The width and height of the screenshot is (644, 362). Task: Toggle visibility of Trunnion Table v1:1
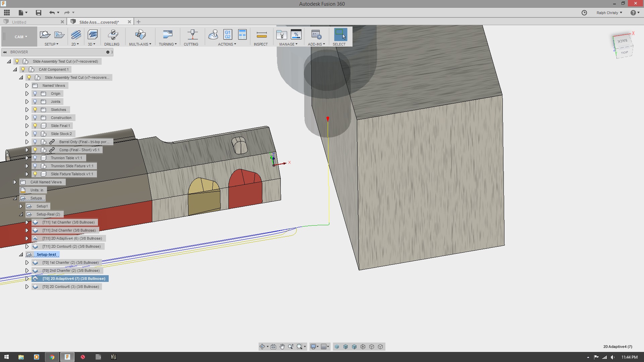coord(35,158)
